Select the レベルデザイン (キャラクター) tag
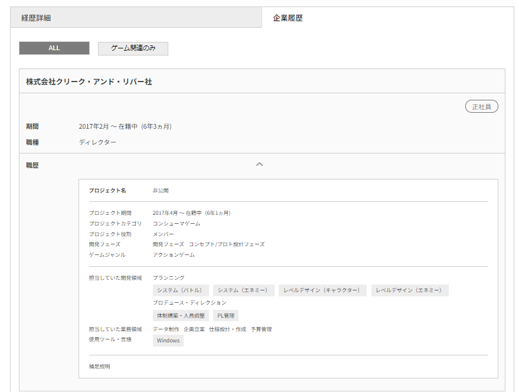This screenshot has height=392, width=519. tap(322, 290)
